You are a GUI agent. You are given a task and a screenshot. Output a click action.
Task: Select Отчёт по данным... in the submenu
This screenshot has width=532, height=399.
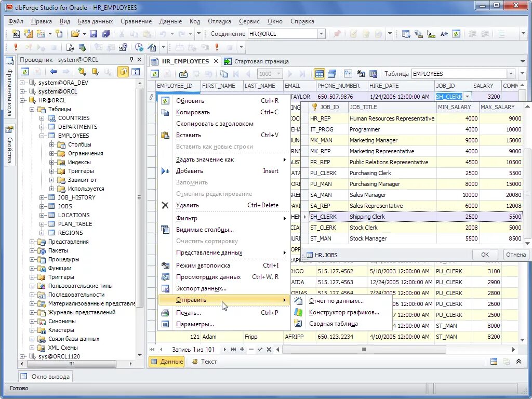pyautogui.click(x=341, y=301)
